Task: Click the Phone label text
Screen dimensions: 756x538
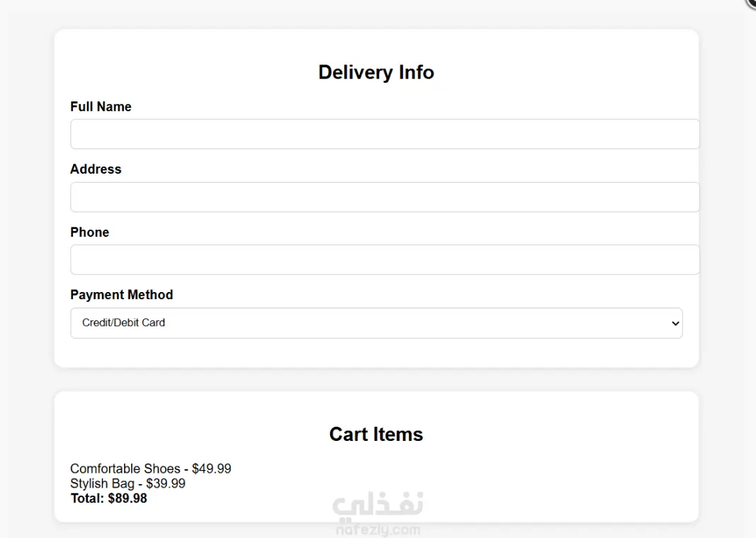Action: point(90,232)
